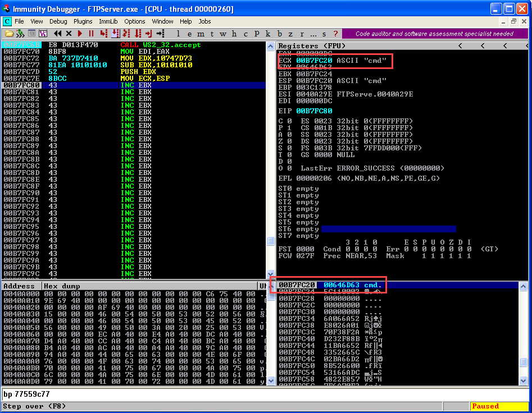Open the File menu
Screen dimensions: 532x413
[19, 21]
